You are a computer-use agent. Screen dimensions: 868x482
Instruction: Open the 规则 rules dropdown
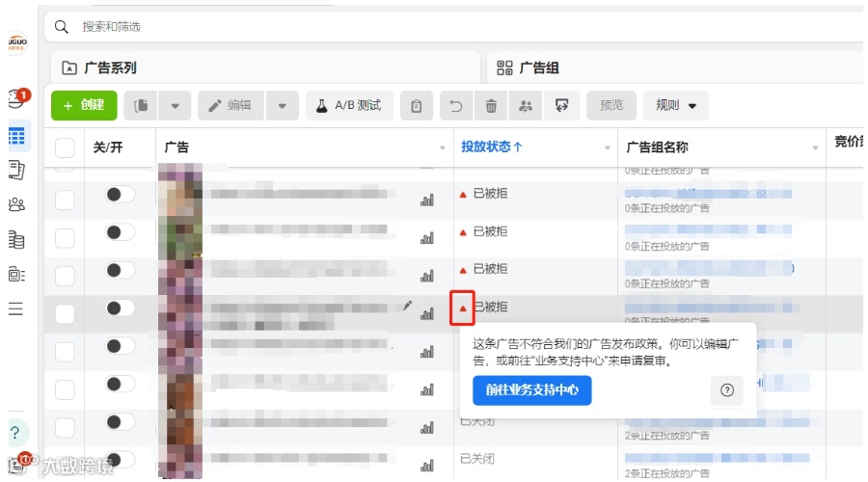click(676, 106)
